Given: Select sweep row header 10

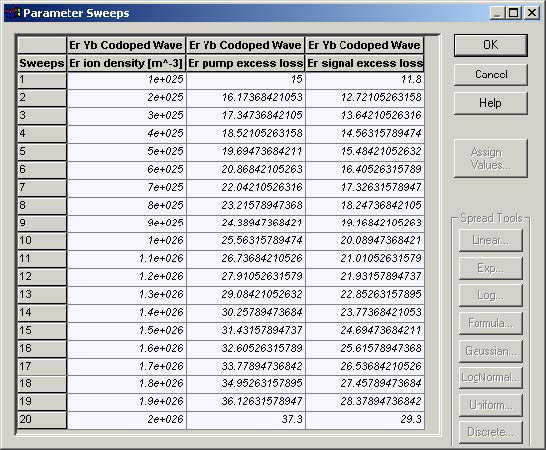Looking at the screenshot, I should point(42,241).
